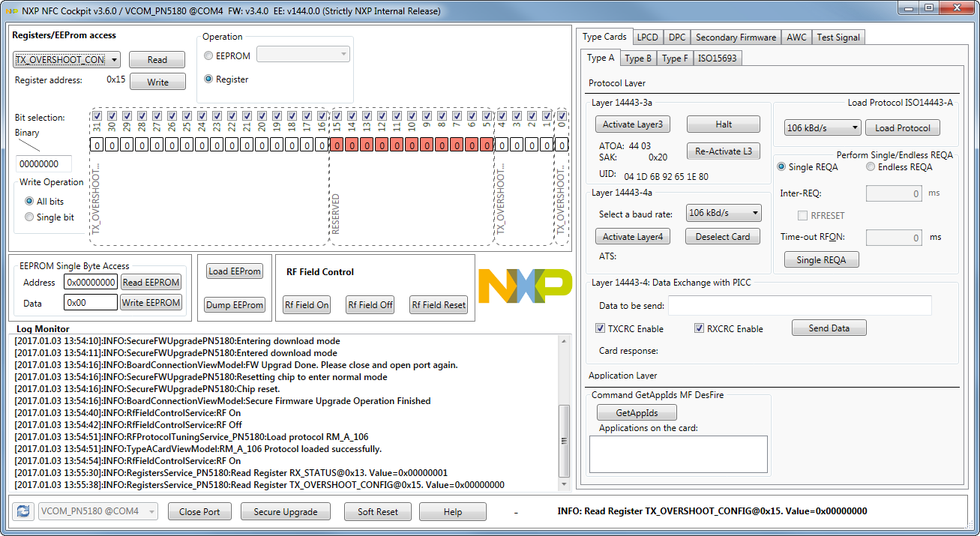Choose the Single bit write option

click(30, 217)
